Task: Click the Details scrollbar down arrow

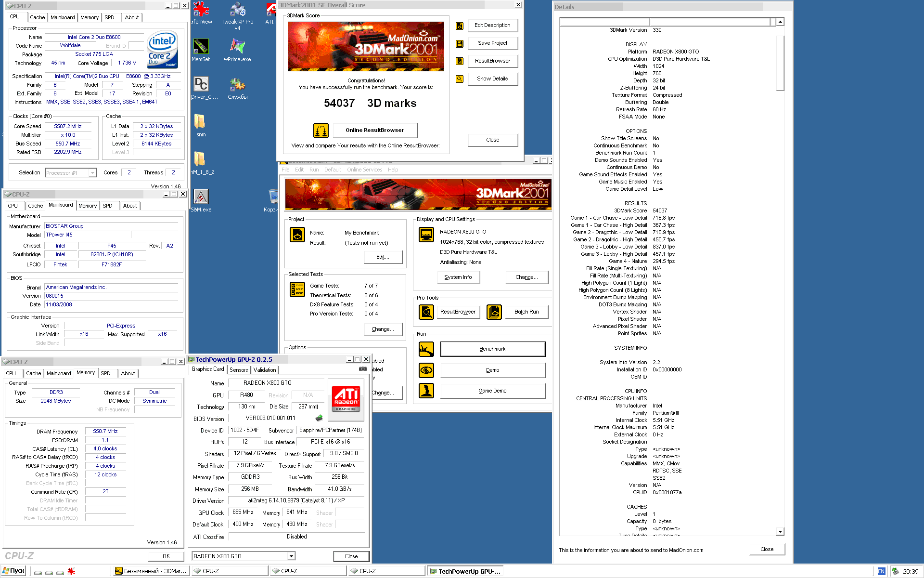Action: 780,532
